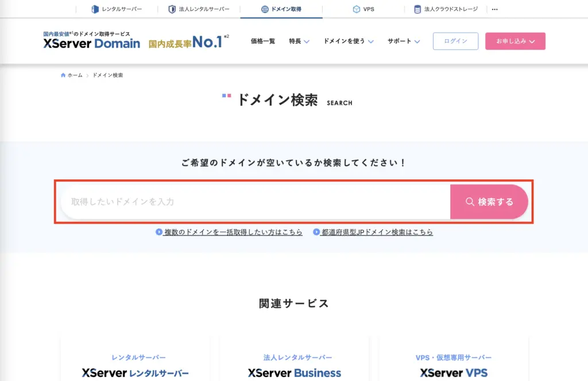Open the お申し込み dropdown button
This screenshot has width=588, height=381.
[x=515, y=41]
